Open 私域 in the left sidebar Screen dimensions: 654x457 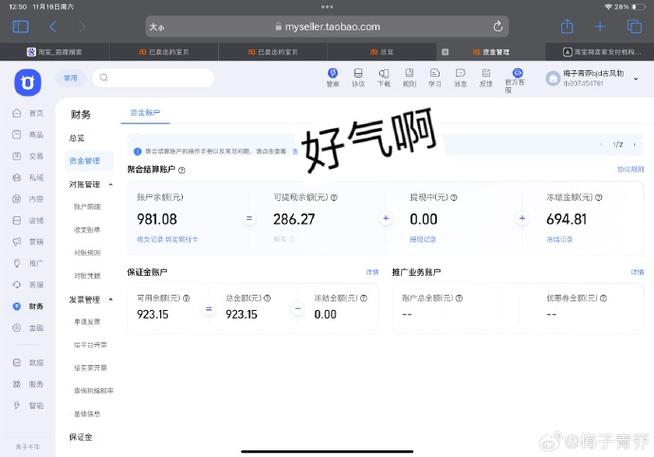pos(28,178)
